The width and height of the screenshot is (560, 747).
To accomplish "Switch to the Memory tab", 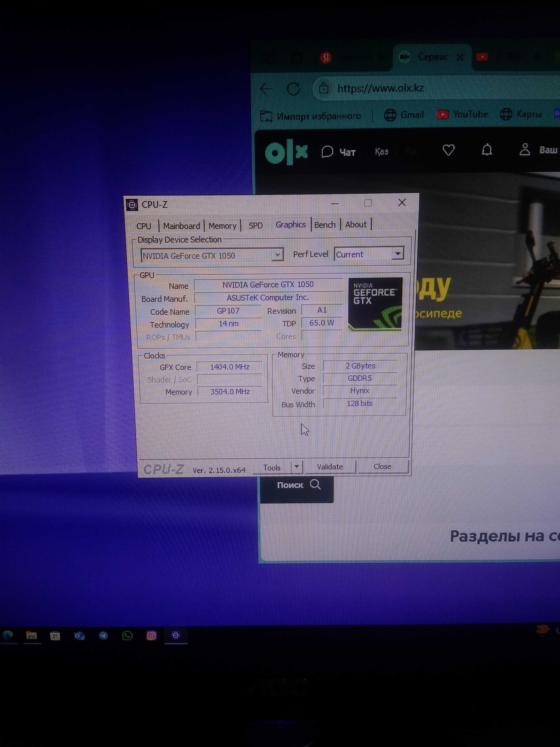I will tap(222, 226).
